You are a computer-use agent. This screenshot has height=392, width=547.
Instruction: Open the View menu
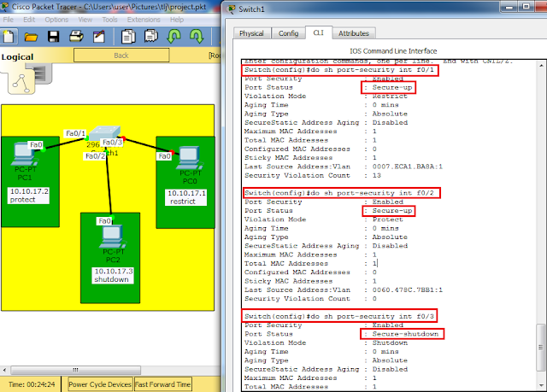[85, 20]
